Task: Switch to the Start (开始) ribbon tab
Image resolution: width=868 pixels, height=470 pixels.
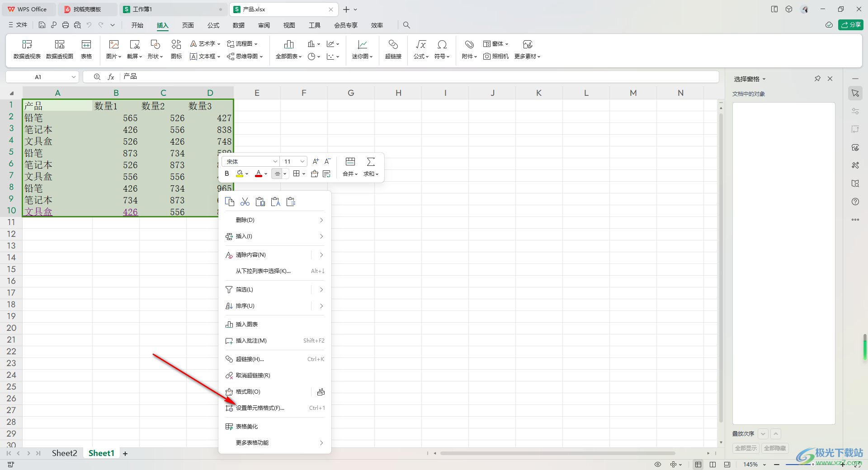Action: pos(137,25)
